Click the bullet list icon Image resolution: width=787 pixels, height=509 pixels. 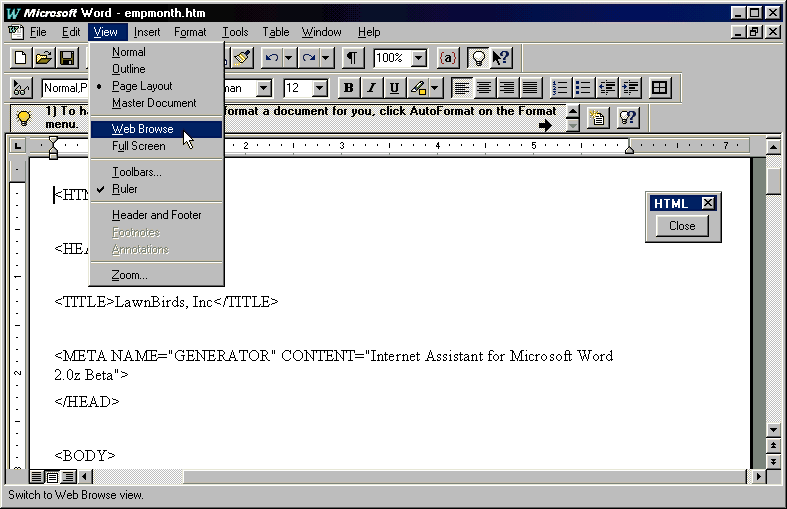click(x=583, y=88)
